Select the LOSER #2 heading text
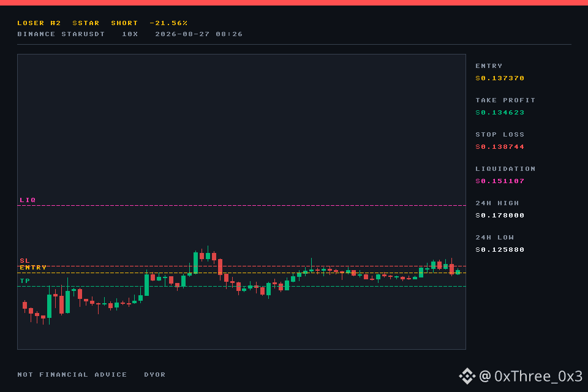The height and width of the screenshot is (392, 588). [39, 23]
